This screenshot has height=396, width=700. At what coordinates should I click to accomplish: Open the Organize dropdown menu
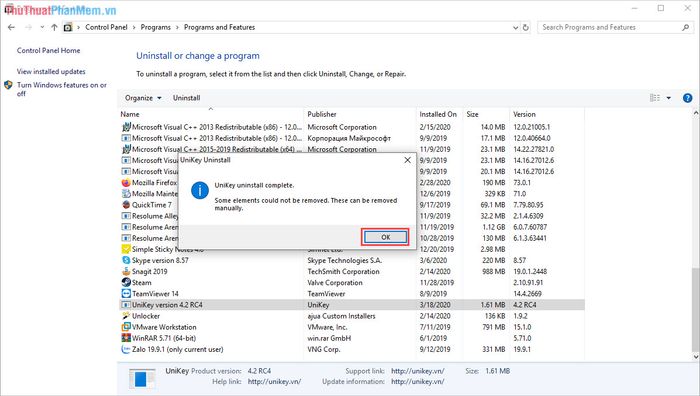pos(143,98)
